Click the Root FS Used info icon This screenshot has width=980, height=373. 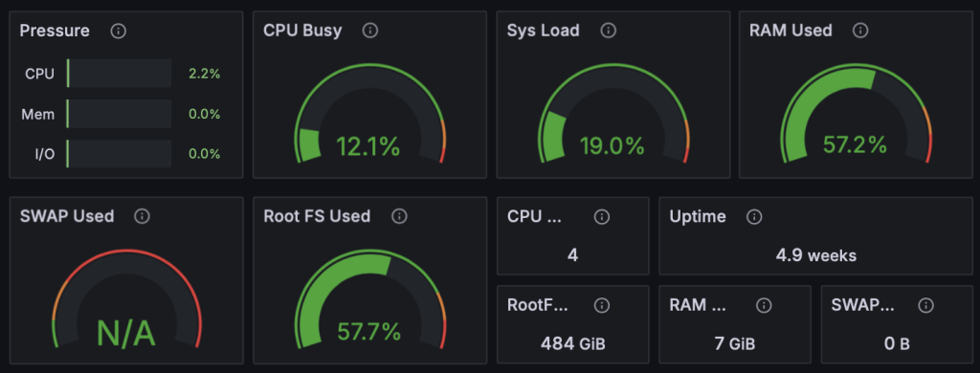(x=399, y=217)
